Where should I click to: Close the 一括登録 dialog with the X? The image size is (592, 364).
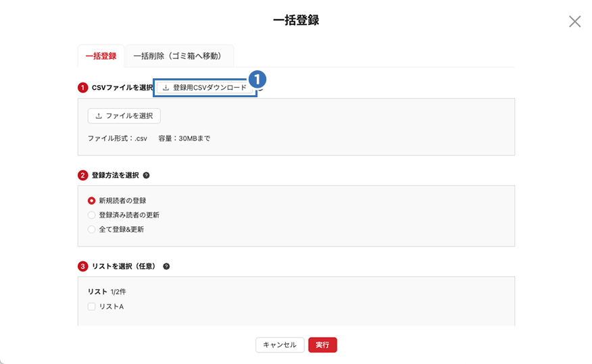[574, 22]
